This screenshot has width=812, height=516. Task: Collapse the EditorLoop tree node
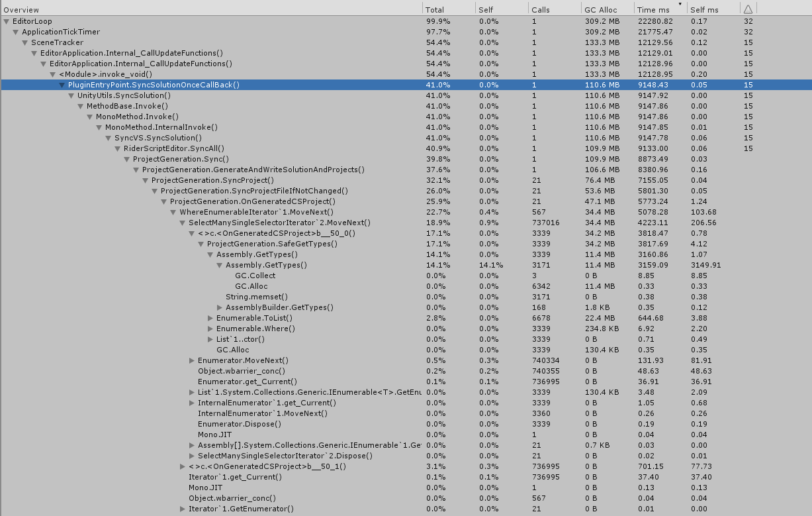click(7, 21)
